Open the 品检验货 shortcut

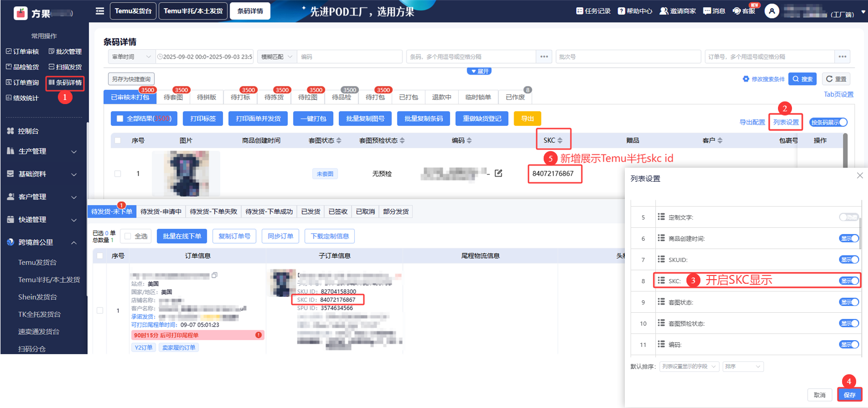22,67
